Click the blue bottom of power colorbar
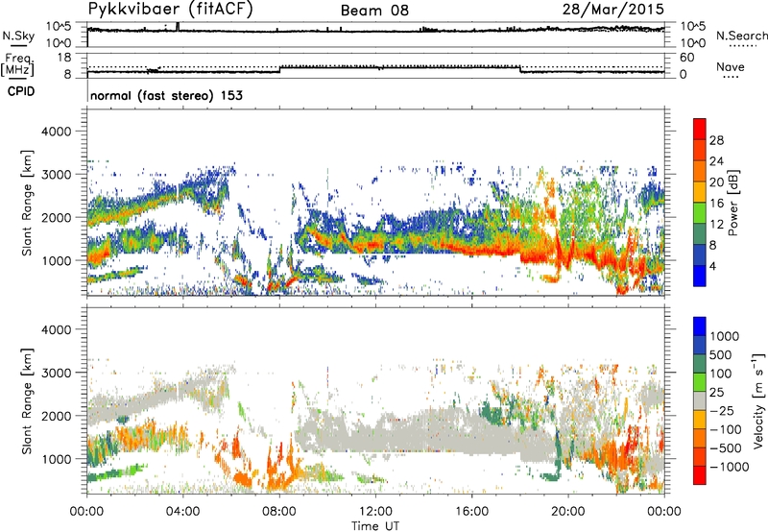Image resolution: width=768 pixels, height=532 pixels. (700, 277)
